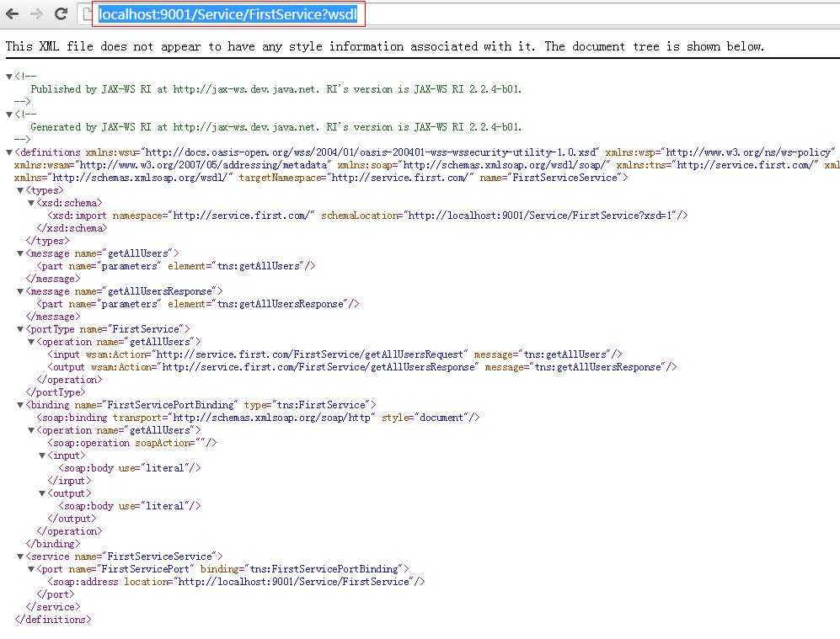Collapse the types element
Image resolution: width=840 pixels, height=639 pixels.
[20, 190]
